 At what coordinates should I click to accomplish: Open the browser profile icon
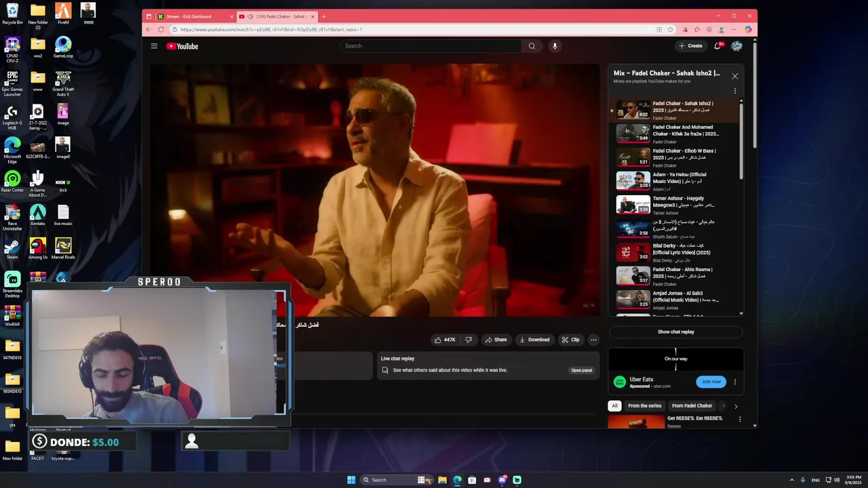click(722, 29)
